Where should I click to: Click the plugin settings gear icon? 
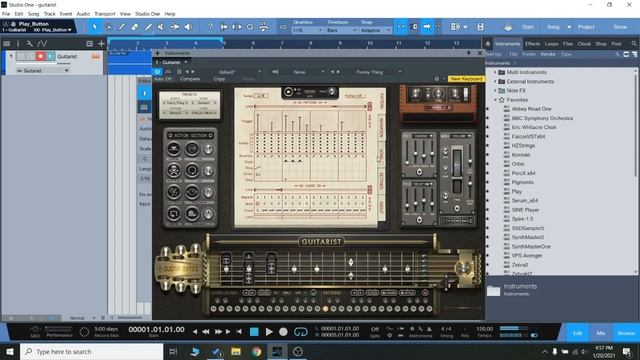tap(437, 78)
